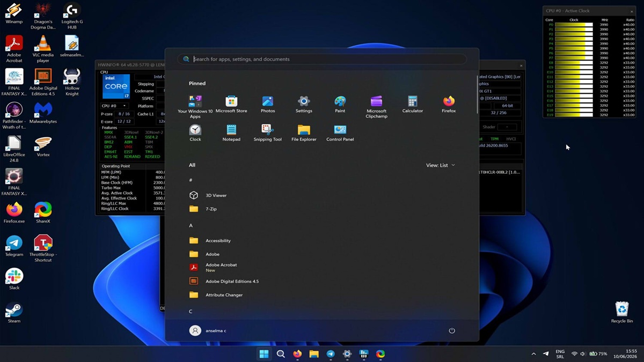Viewport: 644px width, 362px height.
Task: Click the C letter header in All list
Action: pos(191,312)
